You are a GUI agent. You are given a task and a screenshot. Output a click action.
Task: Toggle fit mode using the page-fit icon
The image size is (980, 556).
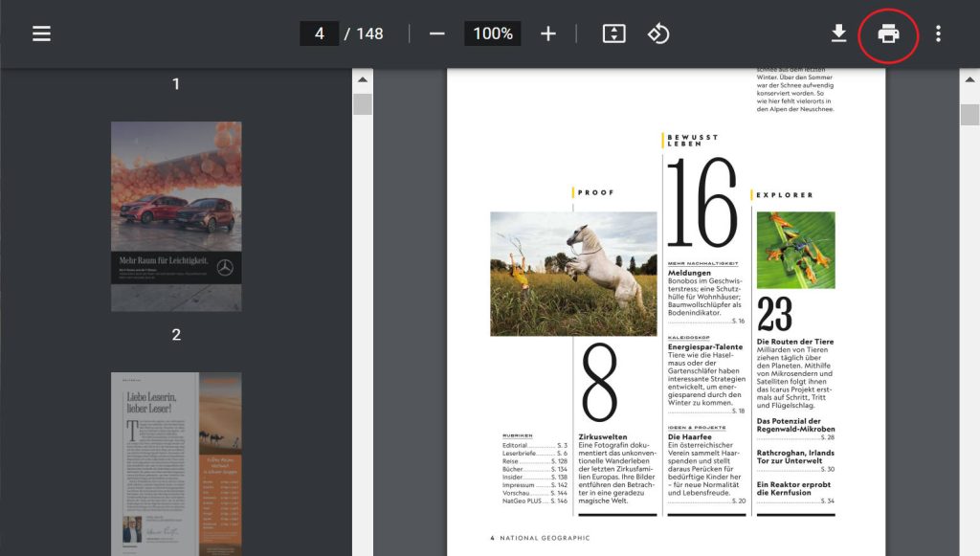tap(612, 33)
